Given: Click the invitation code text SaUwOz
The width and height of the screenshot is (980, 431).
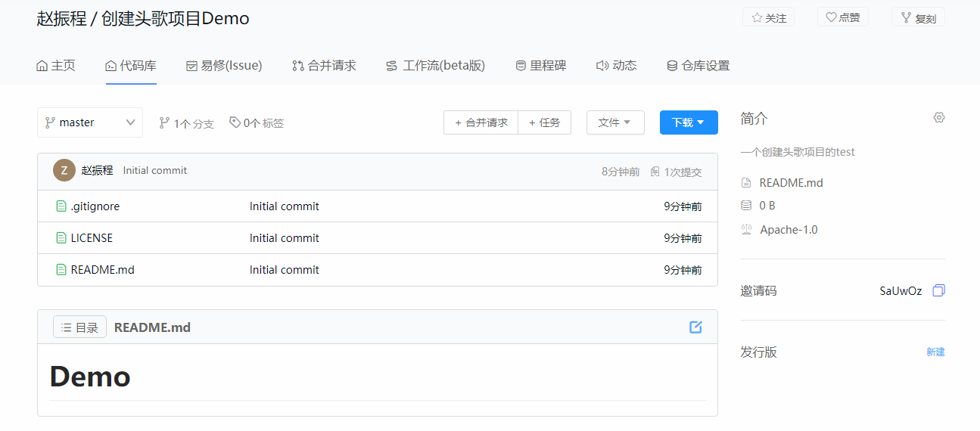Looking at the screenshot, I should click(901, 291).
